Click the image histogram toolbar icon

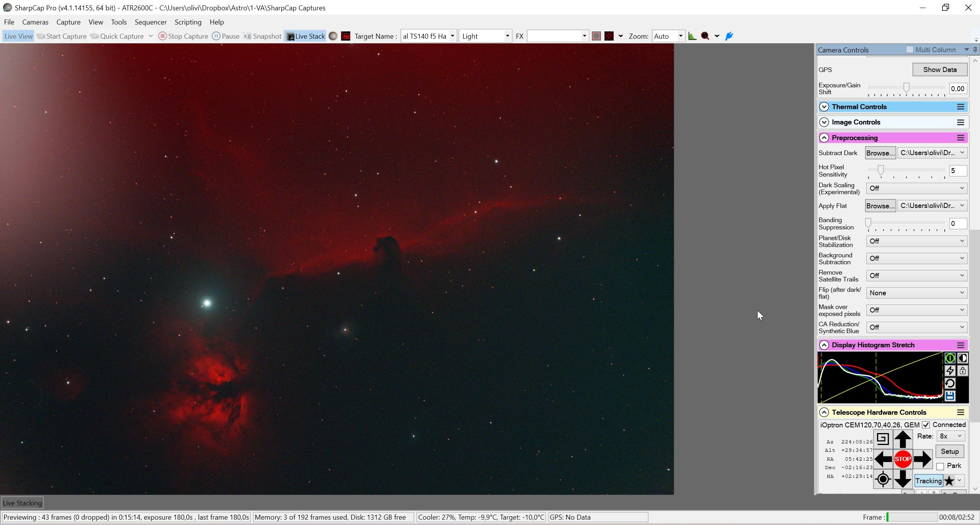[x=692, y=36]
